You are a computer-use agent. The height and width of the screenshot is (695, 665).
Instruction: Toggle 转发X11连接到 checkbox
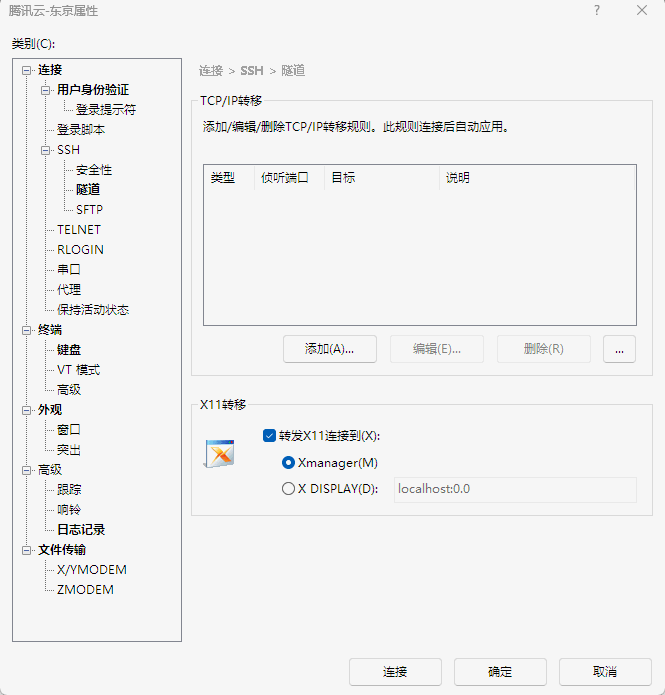point(270,436)
